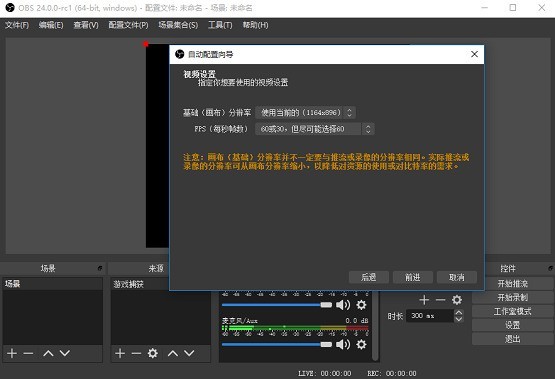Move the scene up with the arrow icon
Screen dimensions: 555x379
pyautogui.click(x=48, y=353)
